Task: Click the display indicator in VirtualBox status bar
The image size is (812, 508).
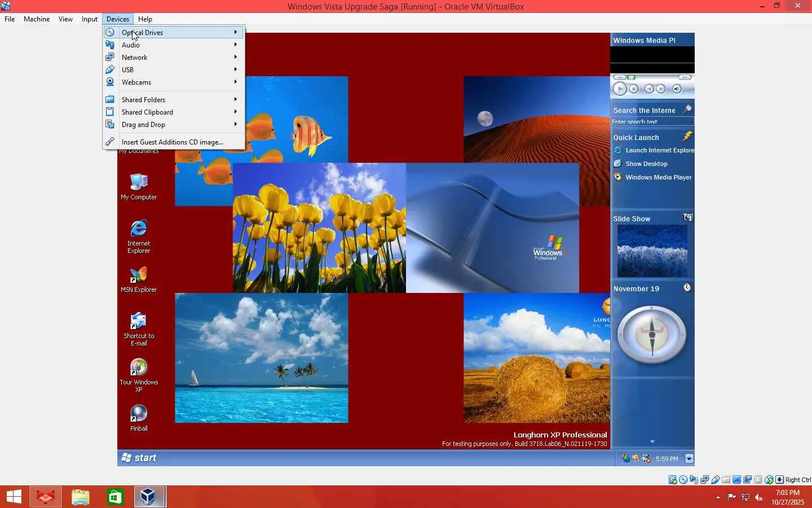Action: coord(737,480)
